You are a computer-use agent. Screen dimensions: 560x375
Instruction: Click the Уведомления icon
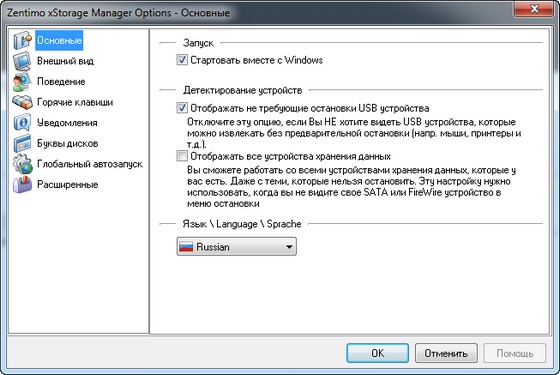pyautogui.click(x=22, y=123)
